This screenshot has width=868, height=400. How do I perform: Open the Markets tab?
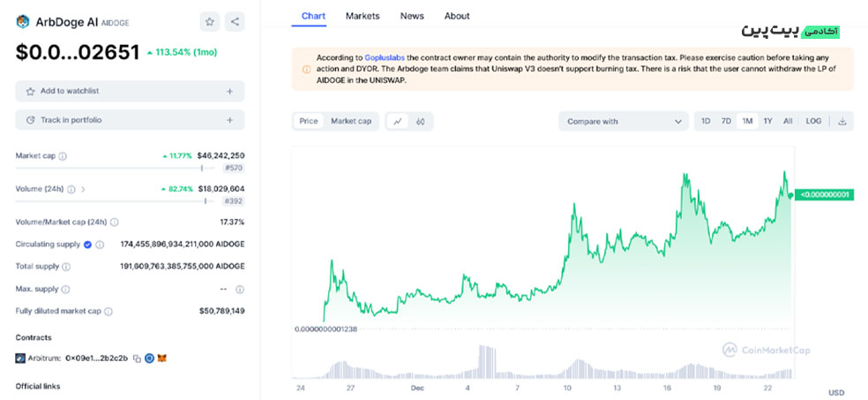pos(363,16)
